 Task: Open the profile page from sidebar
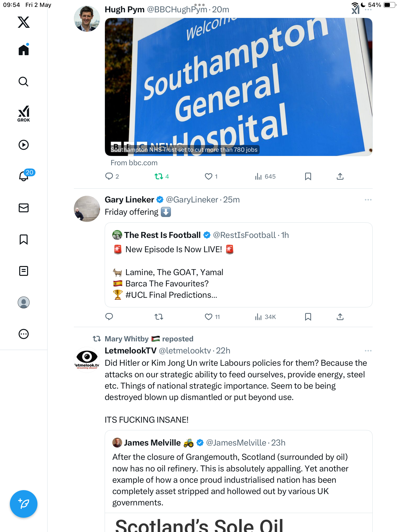point(24,302)
